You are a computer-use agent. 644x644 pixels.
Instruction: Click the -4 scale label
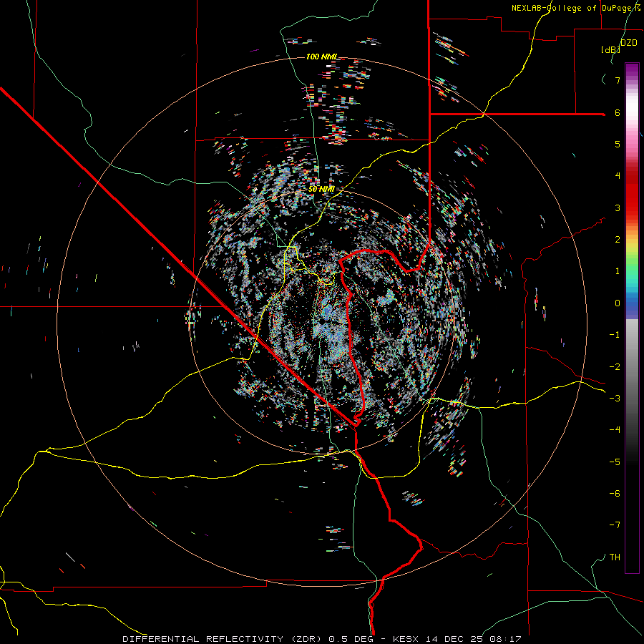pos(615,429)
